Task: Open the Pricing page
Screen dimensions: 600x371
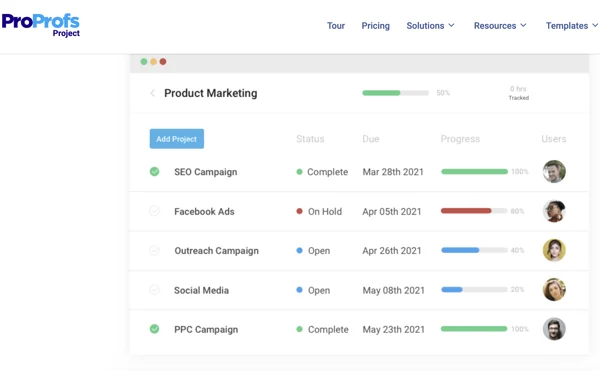Action: pyautogui.click(x=375, y=26)
